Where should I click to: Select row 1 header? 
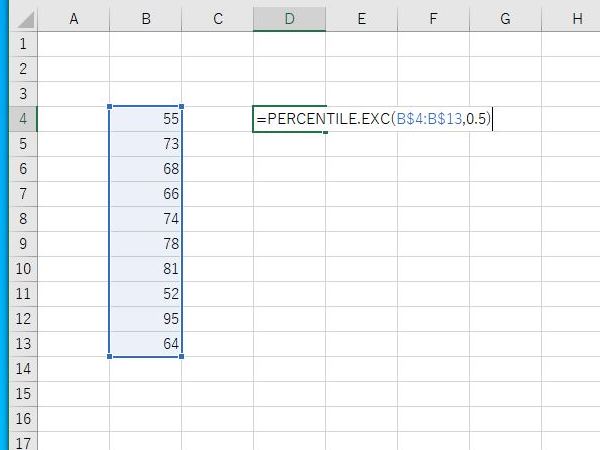(23, 44)
